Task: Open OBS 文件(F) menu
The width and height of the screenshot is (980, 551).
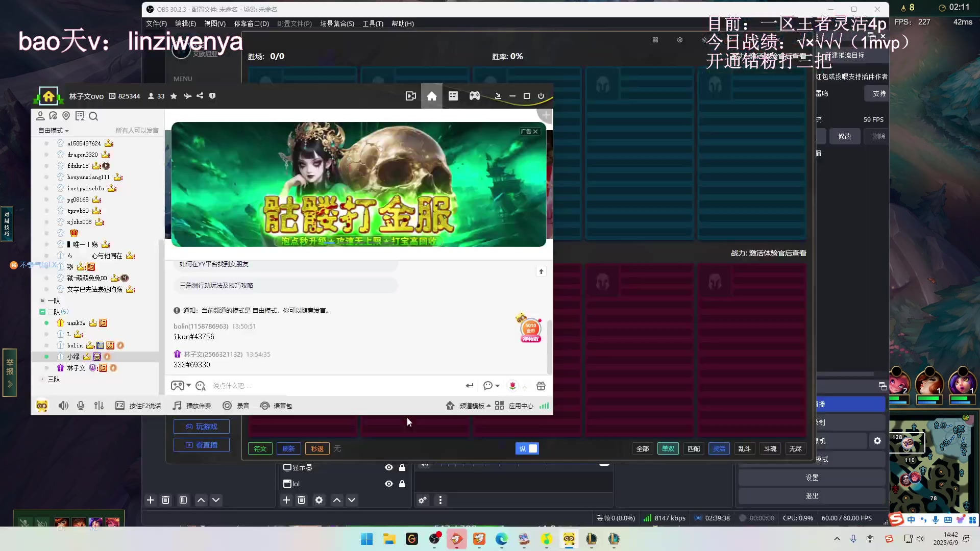Action: [x=156, y=23]
